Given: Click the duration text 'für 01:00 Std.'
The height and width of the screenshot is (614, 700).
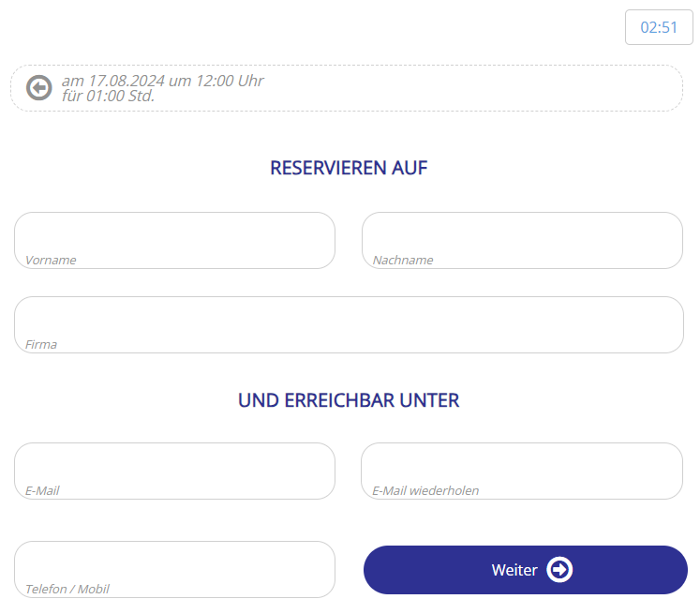Looking at the screenshot, I should pyautogui.click(x=108, y=96).
